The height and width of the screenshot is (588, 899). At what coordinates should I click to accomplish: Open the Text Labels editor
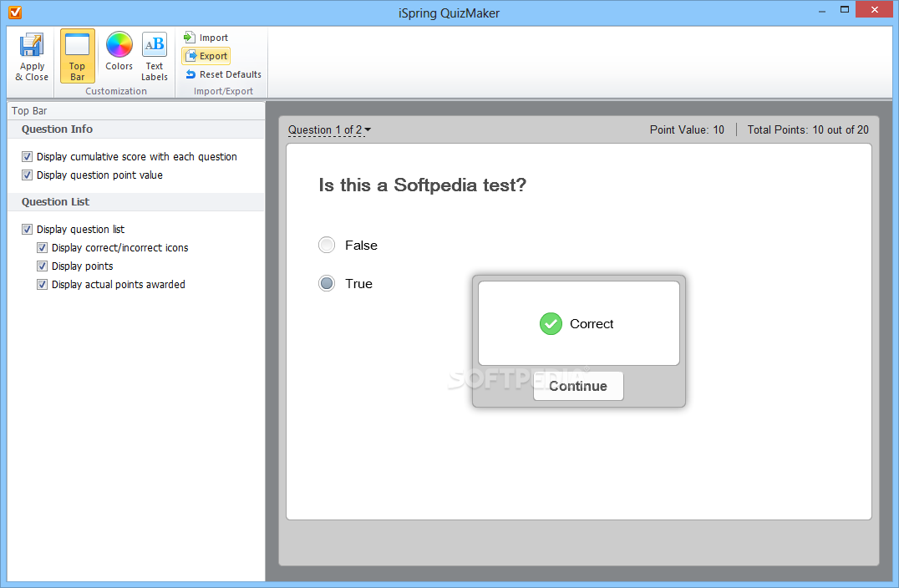click(x=155, y=56)
